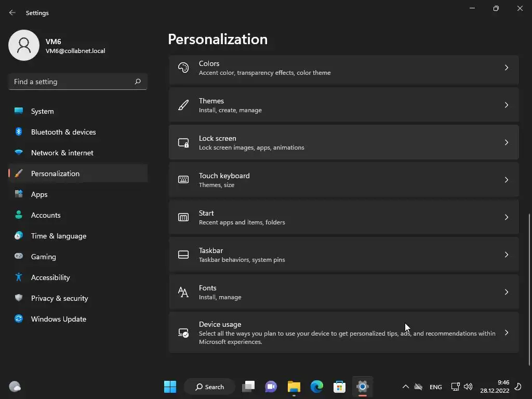Click the Windows Update sync icon

[x=19, y=318]
